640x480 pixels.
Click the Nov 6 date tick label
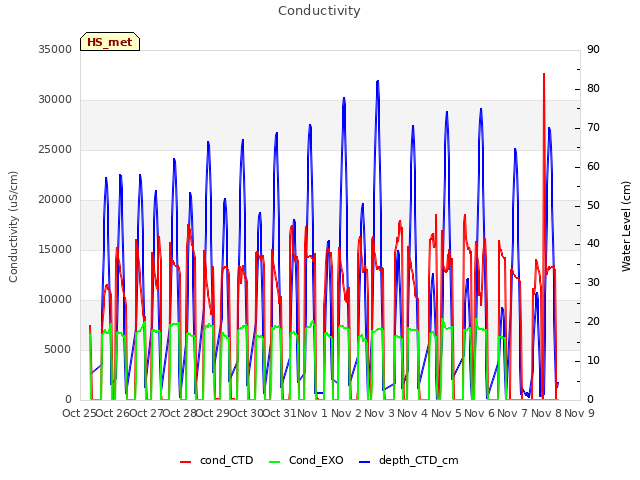click(480, 413)
